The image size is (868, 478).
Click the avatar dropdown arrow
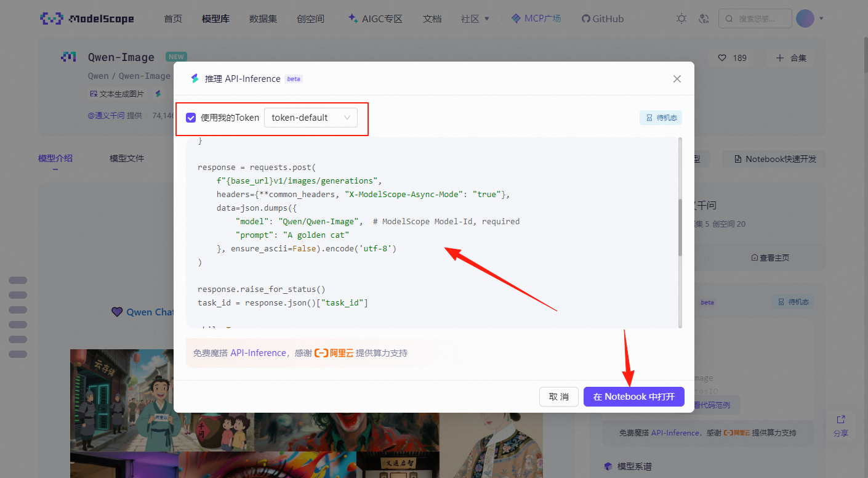tap(821, 18)
